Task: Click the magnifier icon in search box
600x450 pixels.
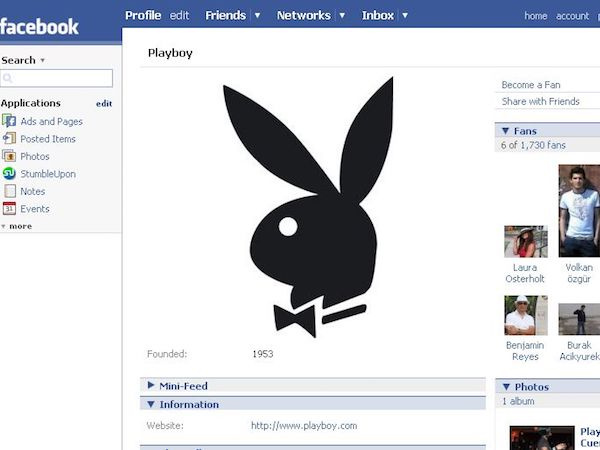Action: [7, 78]
